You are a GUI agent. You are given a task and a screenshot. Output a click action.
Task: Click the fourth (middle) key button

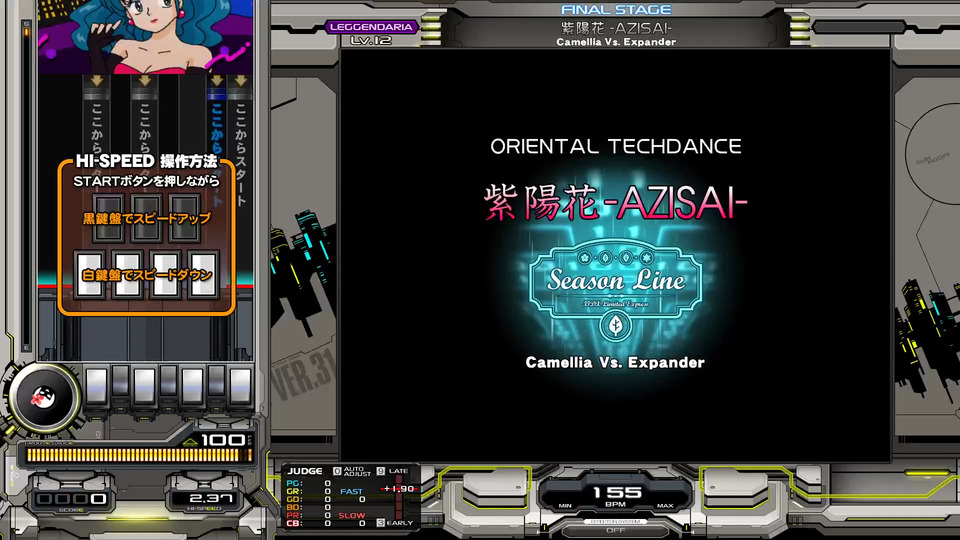coord(168,381)
